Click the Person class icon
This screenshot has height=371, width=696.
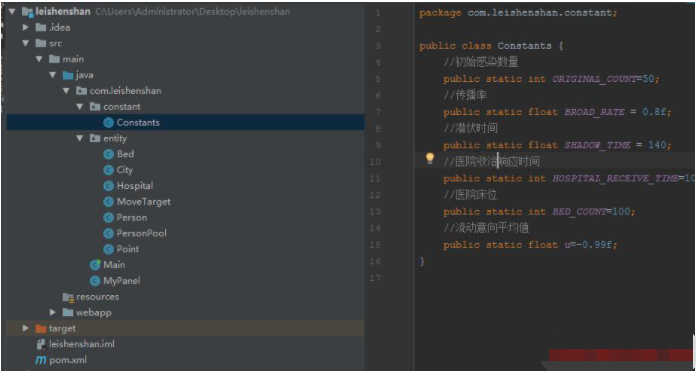pos(108,217)
